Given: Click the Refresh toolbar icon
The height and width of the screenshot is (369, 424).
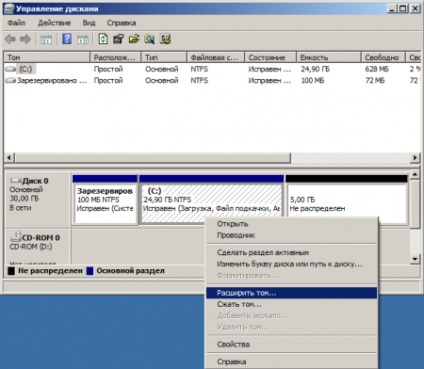Looking at the screenshot, I should [103, 39].
